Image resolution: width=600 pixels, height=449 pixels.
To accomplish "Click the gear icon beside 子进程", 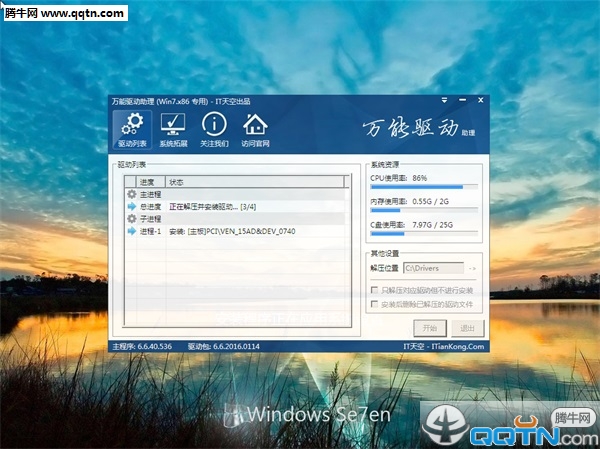I will 132,219.
